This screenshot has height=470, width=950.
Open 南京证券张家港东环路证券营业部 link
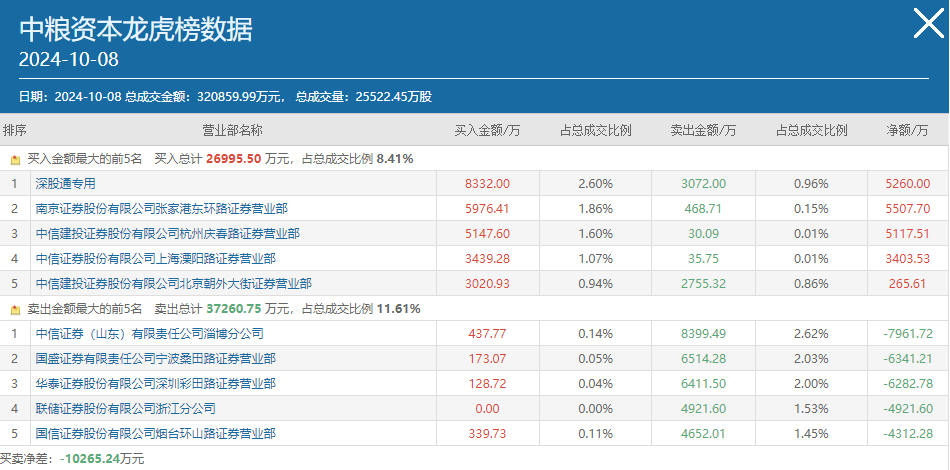tap(161, 209)
